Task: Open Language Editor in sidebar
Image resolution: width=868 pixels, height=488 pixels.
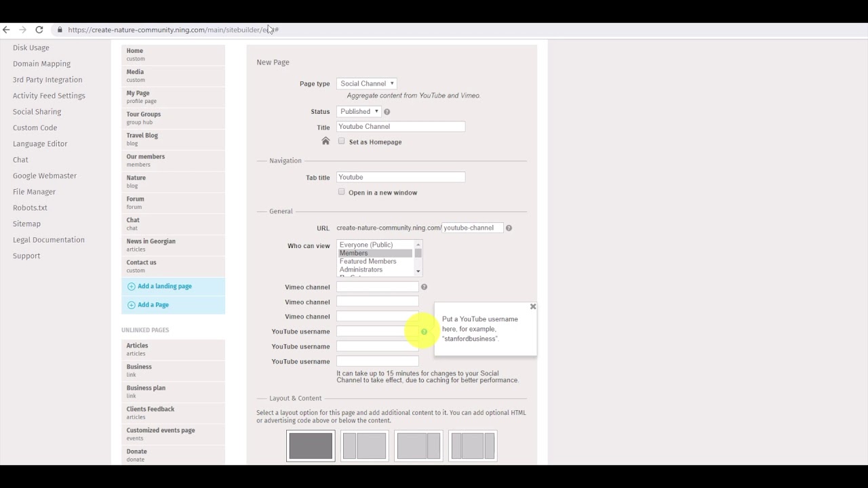Action: tap(40, 144)
